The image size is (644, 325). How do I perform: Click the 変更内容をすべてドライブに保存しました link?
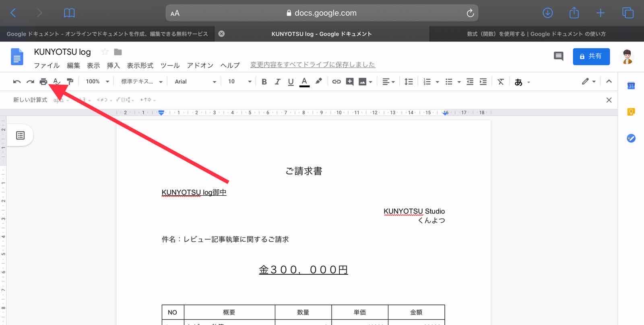[x=313, y=64]
